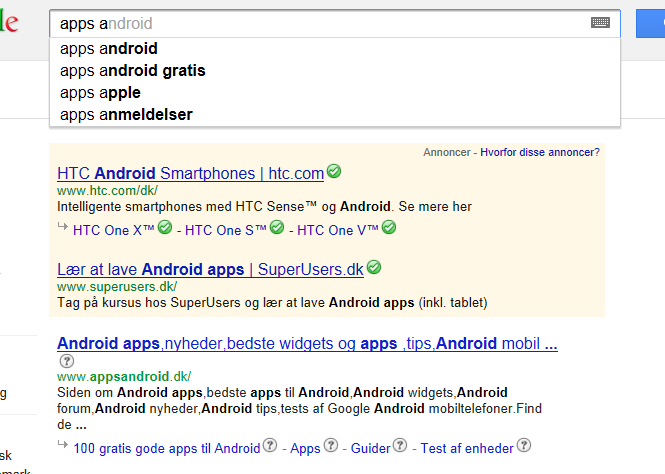Click the green check icon next to htc.com

point(334,171)
